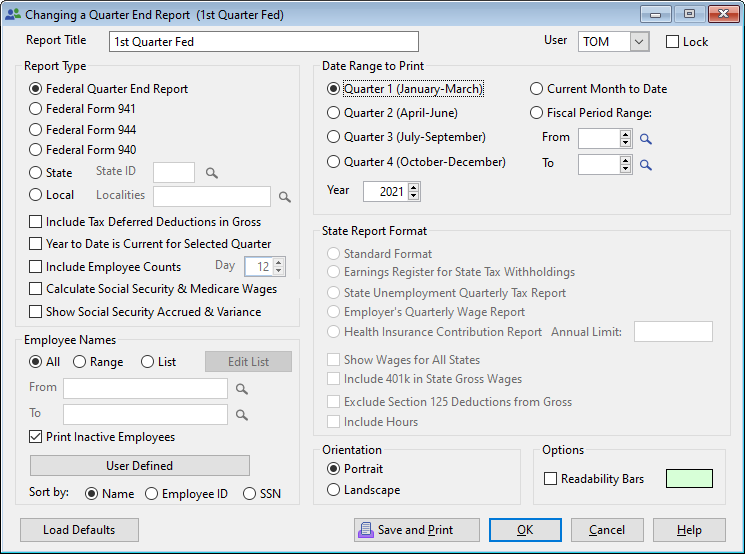Click the green Readability Bars color swatch

[x=689, y=479]
